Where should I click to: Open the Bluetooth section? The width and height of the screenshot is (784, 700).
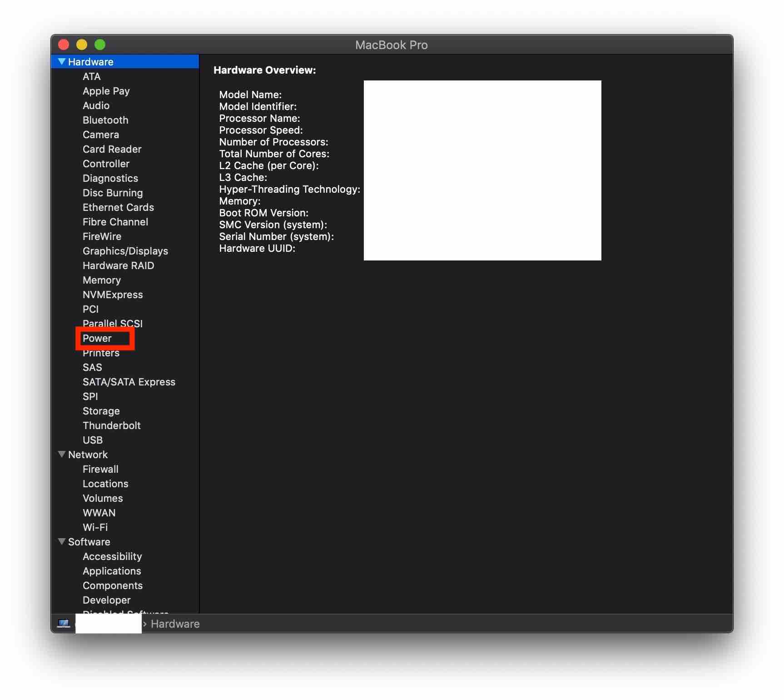coord(105,120)
